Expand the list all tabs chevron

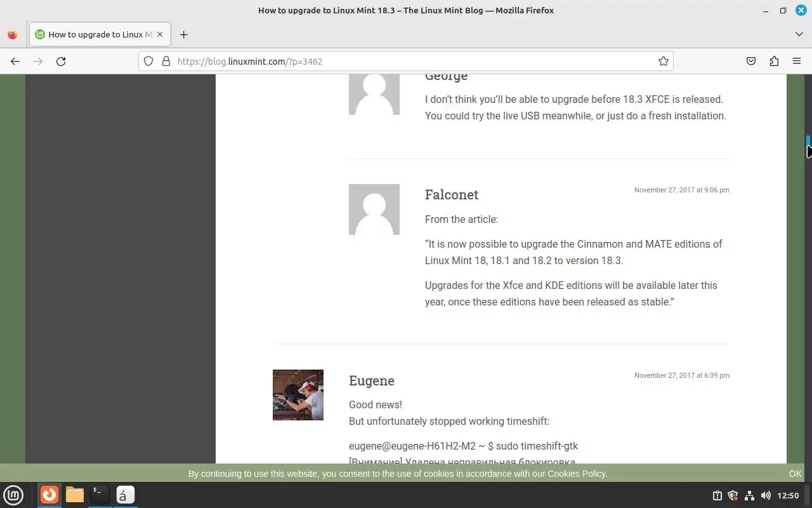click(x=799, y=34)
